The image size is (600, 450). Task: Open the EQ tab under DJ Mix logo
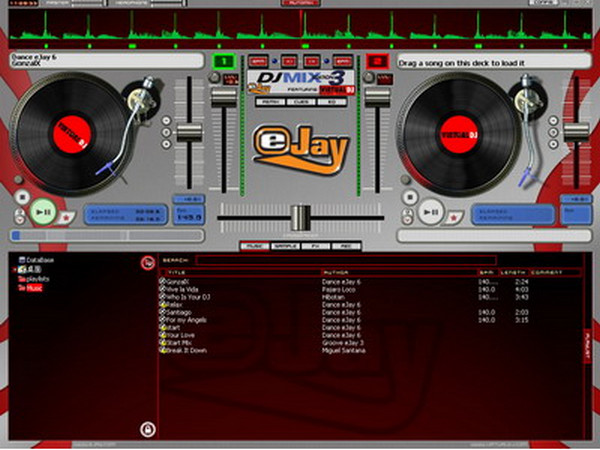(331, 102)
